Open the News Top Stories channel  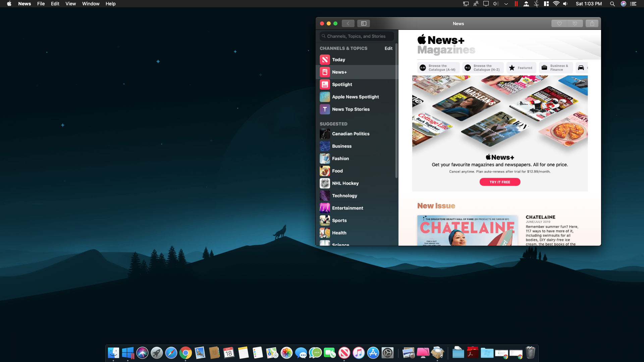pos(357,109)
